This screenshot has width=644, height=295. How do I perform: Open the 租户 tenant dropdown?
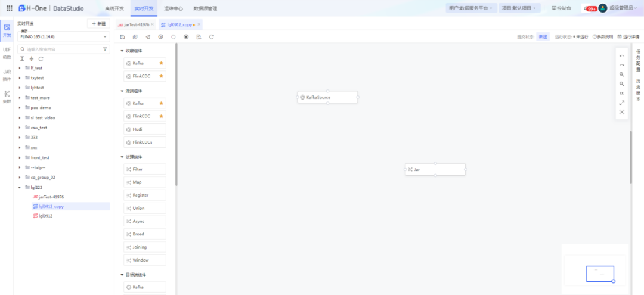click(470, 8)
